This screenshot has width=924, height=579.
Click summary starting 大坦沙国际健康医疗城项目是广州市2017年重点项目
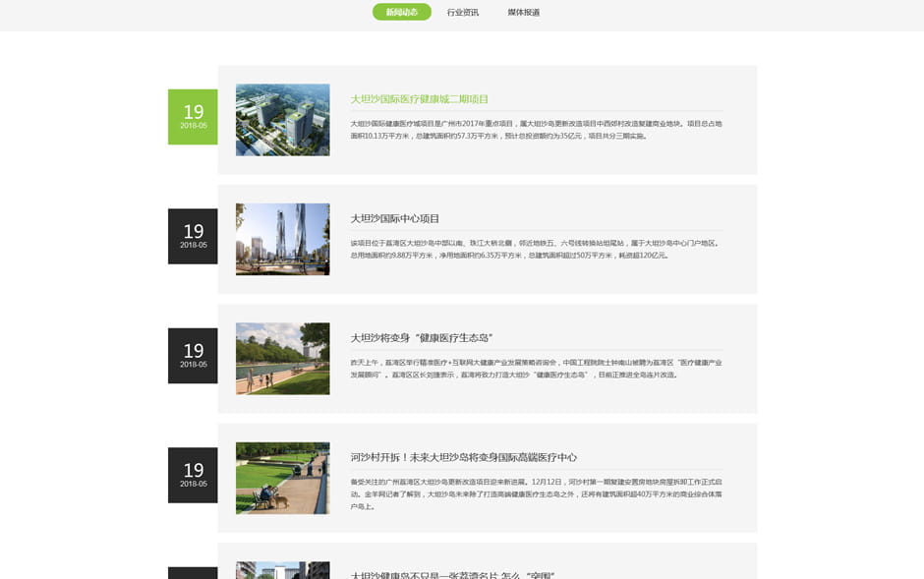537,130
